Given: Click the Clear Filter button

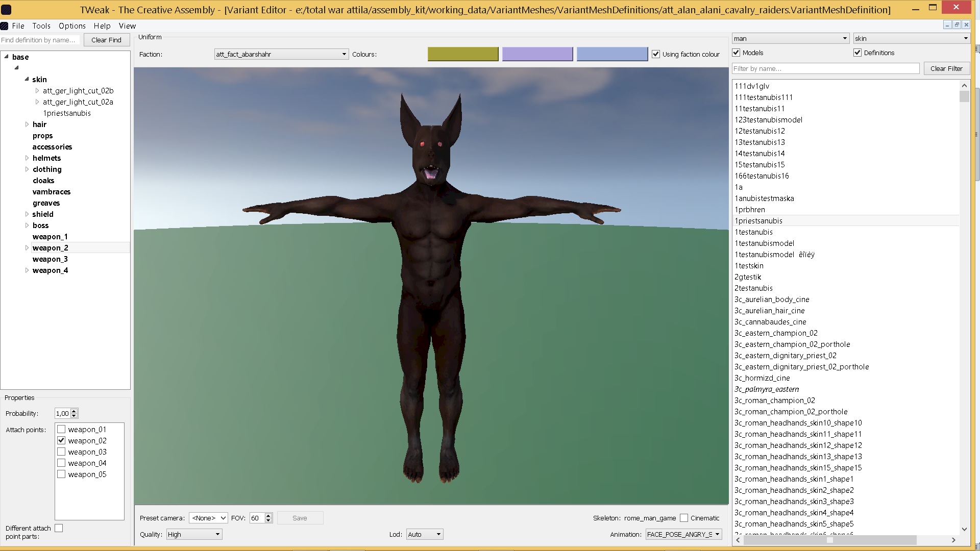Looking at the screenshot, I should click(946, 68).
